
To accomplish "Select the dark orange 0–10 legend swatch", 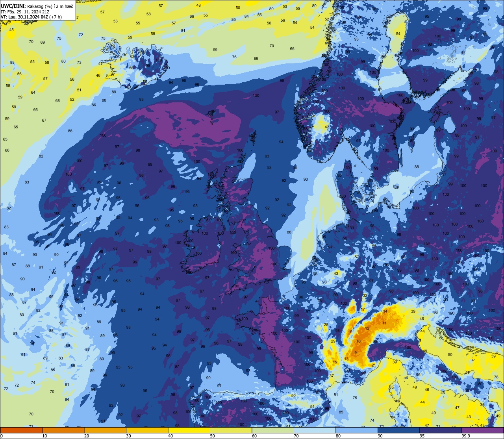I will click(x=21, y=430).
